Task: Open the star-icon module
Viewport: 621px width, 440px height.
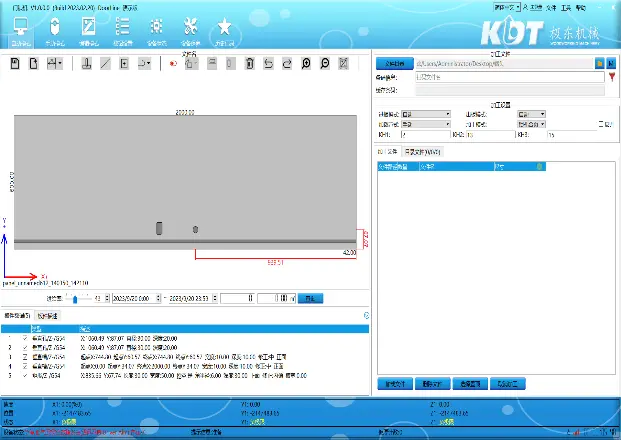Action: click(x=225, y=32)
